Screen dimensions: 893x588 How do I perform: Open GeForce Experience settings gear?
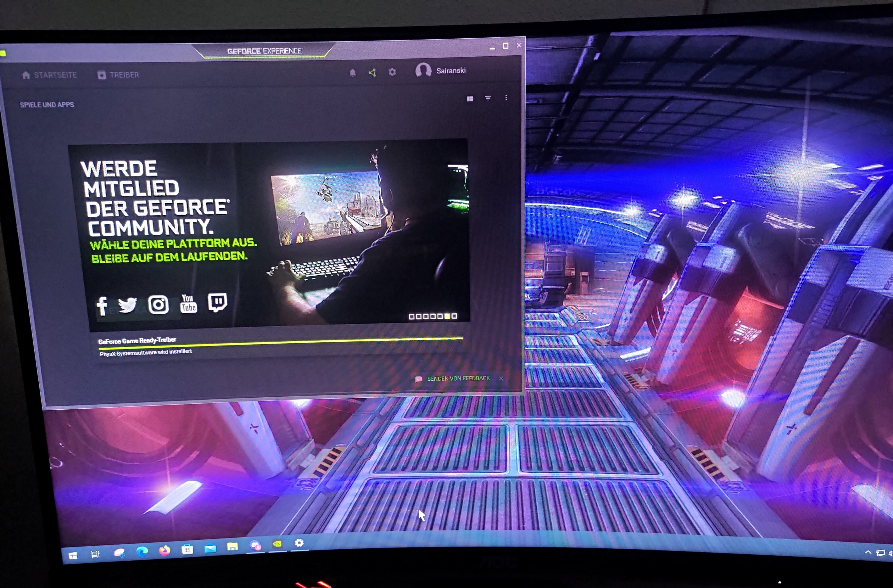pyautogui.click(x=392, y=72)
